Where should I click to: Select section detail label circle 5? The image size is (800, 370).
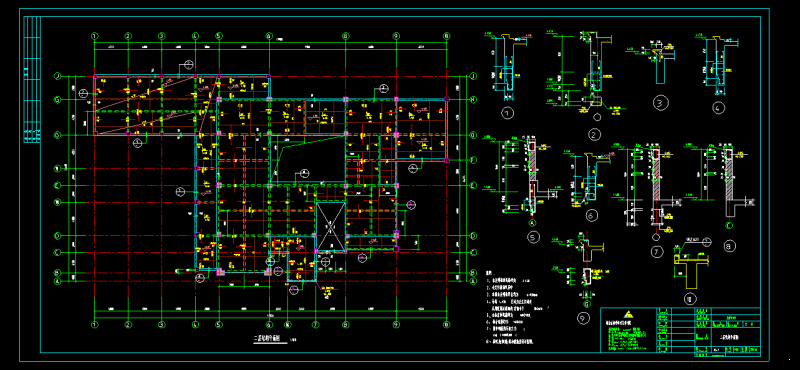[x=534, y=237]
